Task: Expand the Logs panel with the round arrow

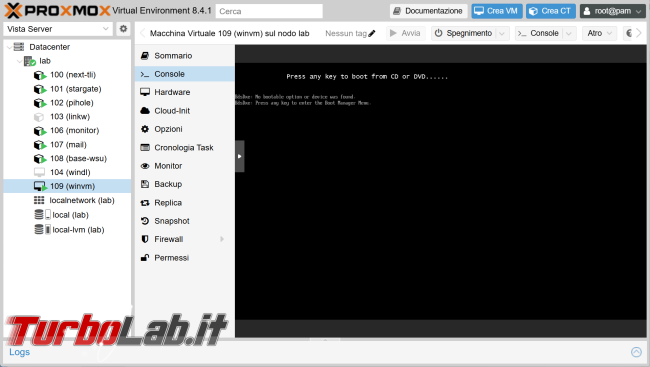Action: (636, 352)
